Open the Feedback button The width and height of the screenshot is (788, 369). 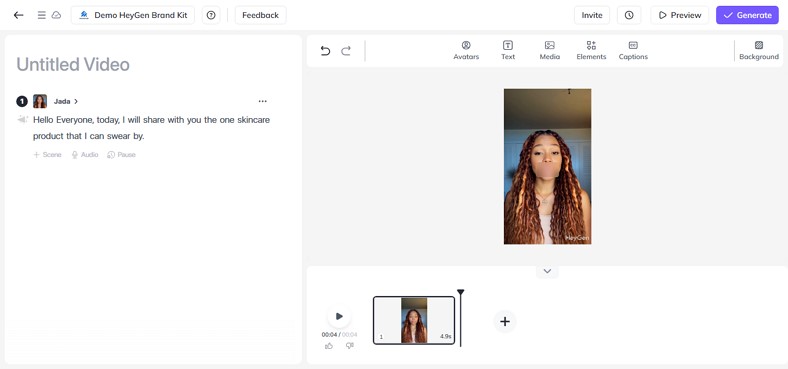click(260, 15)
